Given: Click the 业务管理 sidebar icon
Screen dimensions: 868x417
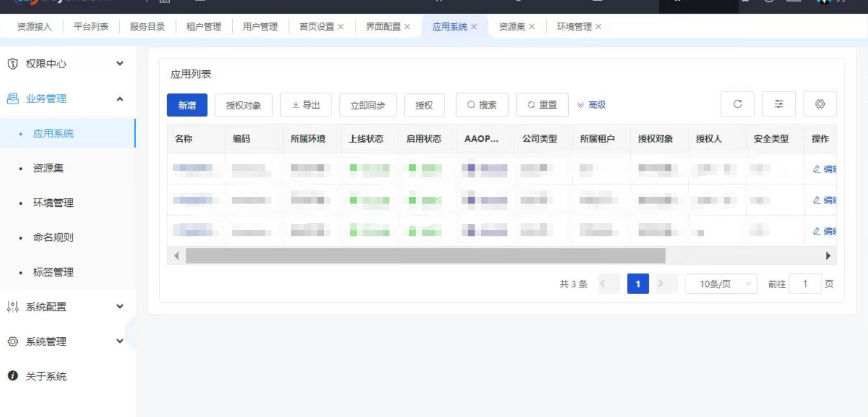Looking at the screenshot, I should coord(13,99).
